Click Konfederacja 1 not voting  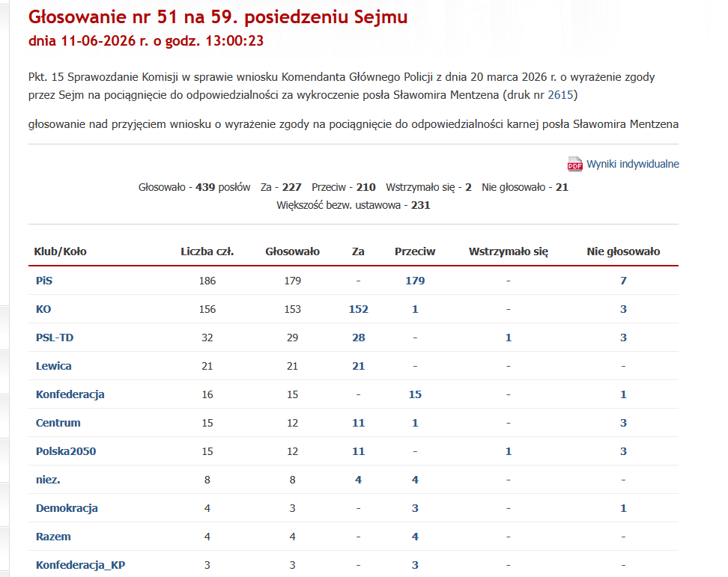[623, 394]
